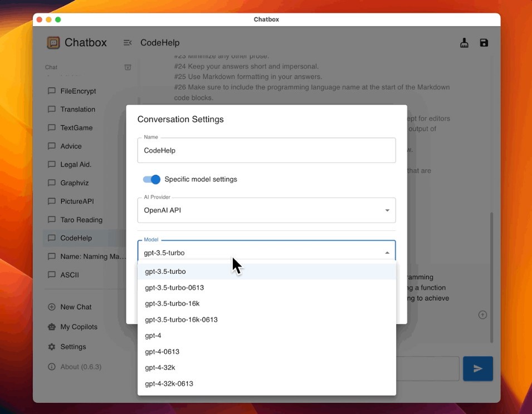This screenshot has height=414, width=532.
Task: Select gpt-3.5-turbo from the model list
Action: point(267,272)
